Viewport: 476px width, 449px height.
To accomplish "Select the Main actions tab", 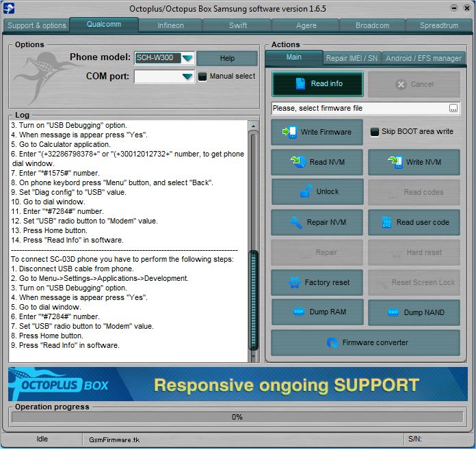I will tap(293, 57).
